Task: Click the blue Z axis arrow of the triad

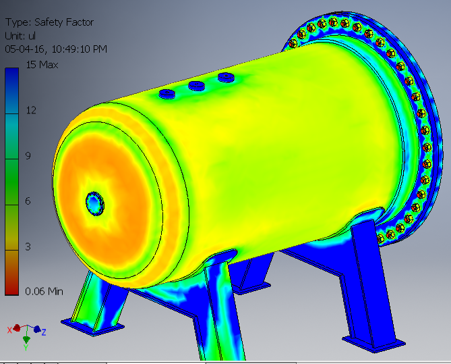Action: [37, 329]
